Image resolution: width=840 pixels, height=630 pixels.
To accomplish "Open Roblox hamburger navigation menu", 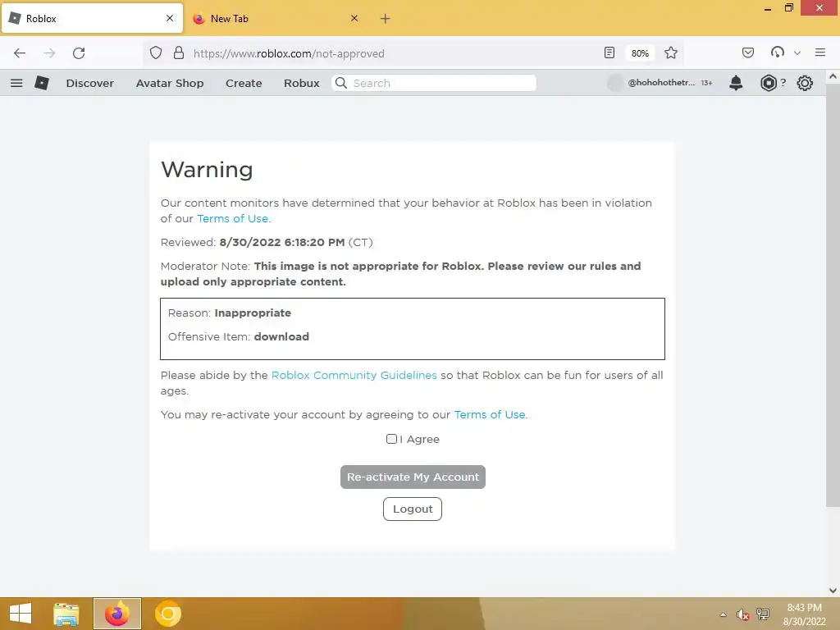I will coord(16,83).
